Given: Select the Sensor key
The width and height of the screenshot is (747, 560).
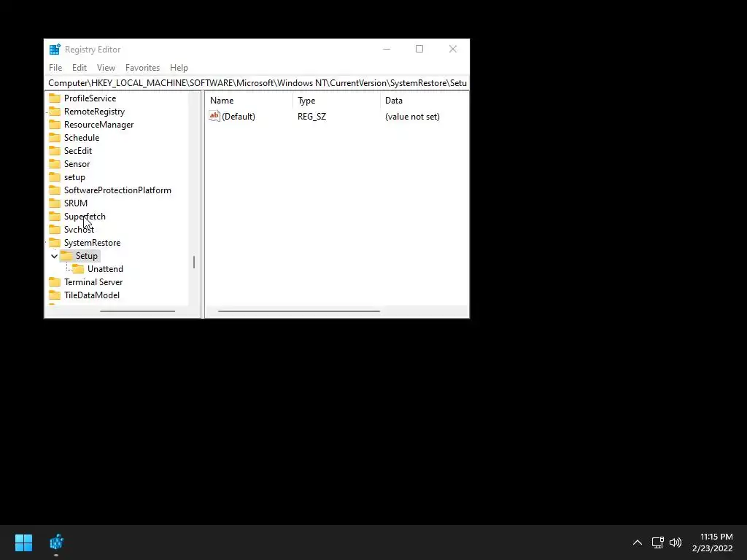Looking at the screenshot, I should [77, 164].
